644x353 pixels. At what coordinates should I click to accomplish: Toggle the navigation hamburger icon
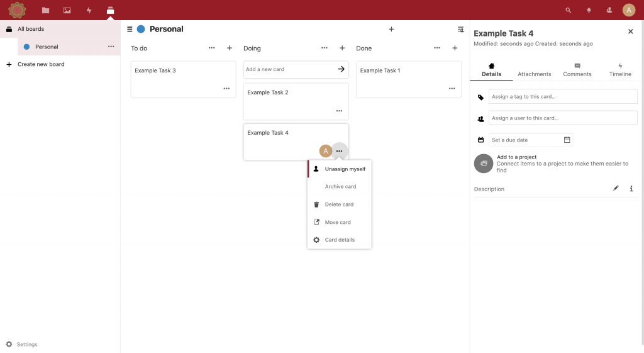coord(130,29)
